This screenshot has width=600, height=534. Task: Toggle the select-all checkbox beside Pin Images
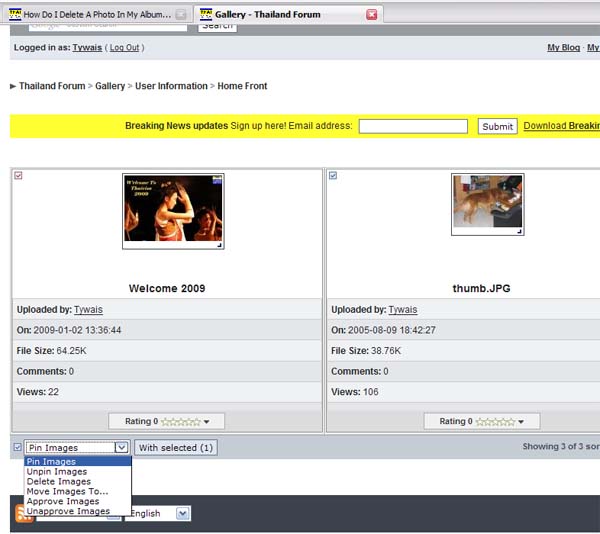pyautogui.click(x=18, y=447)
